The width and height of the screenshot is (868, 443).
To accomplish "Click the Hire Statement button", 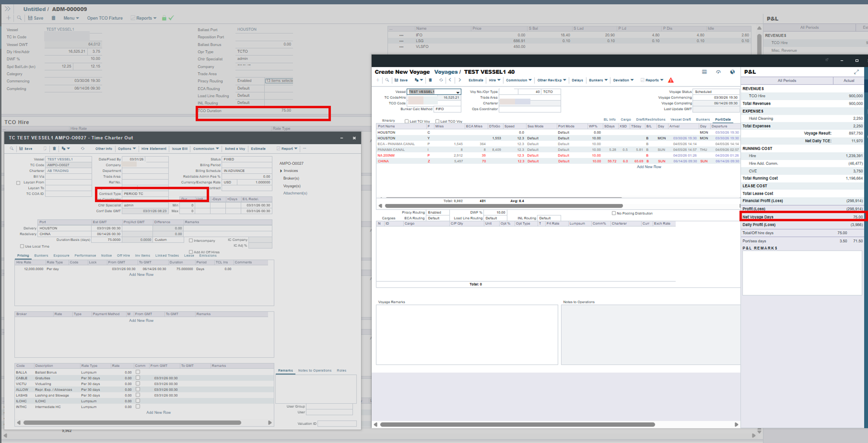I will [x=154, y=148].
